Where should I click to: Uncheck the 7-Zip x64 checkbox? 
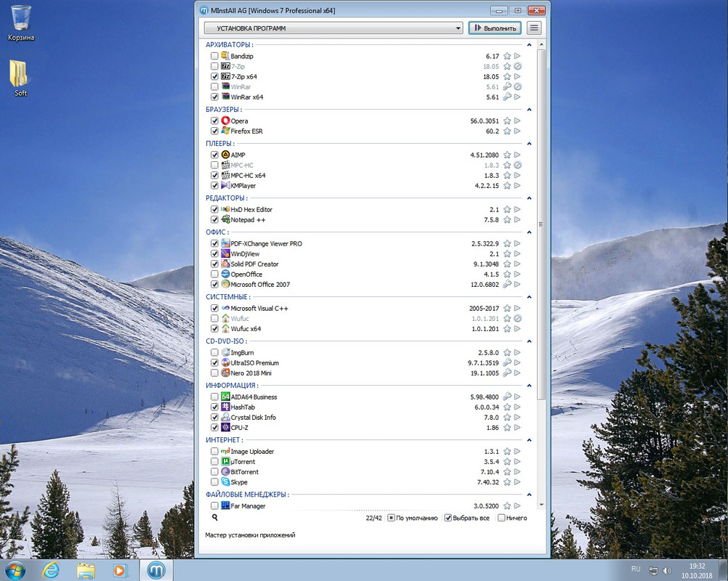pyautogui.click(x=214, y=76)
